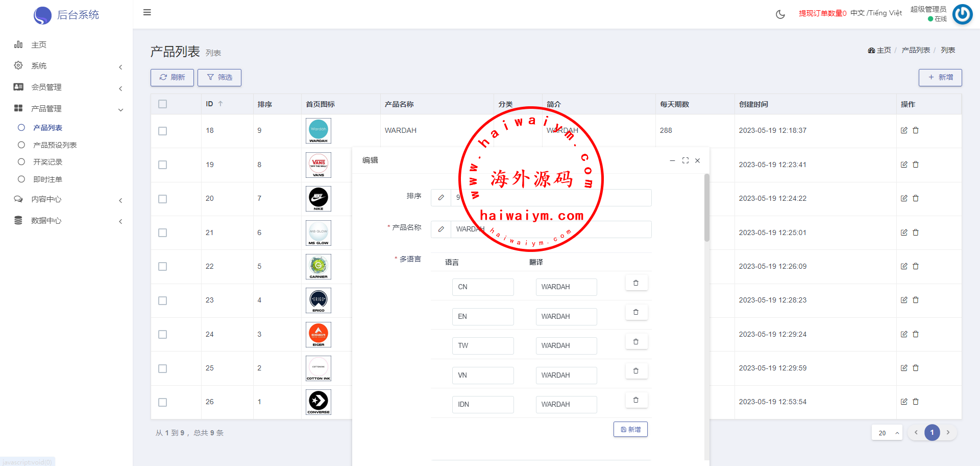Screen dimensions: 980x466
Task: Open the page size dropdown showing 20
Action: (887, 433)
